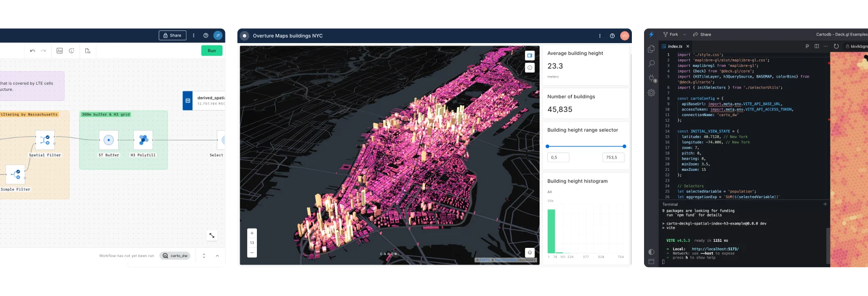Zoom in on the NYC map
The width and height of the screenshot is (868, 296).
point(252,233)
